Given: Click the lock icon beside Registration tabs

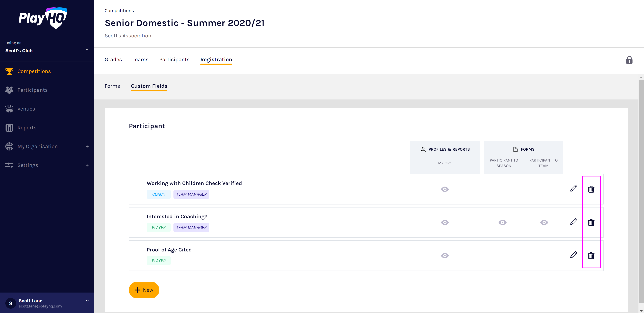Looking at the screenshot, I should pyautogui.click(x=629, y=60).
